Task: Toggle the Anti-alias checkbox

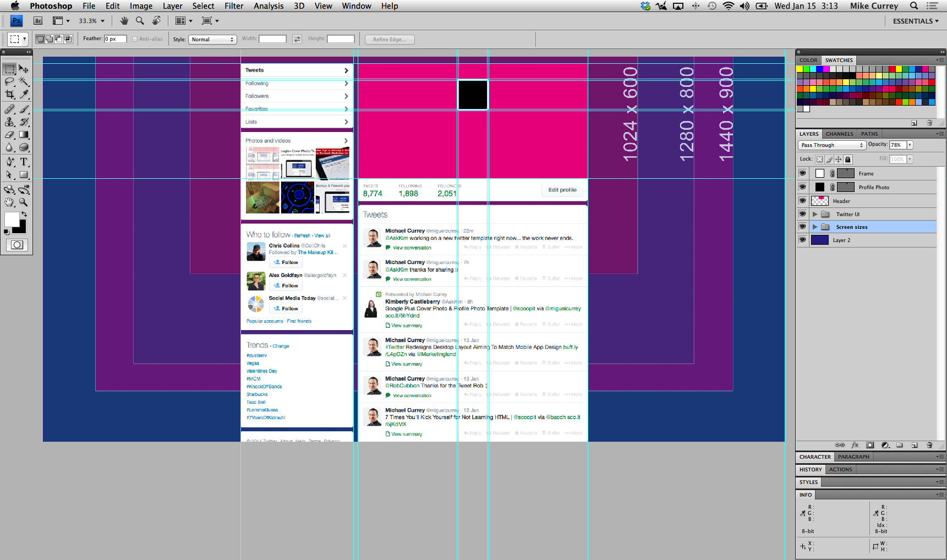Action: (x=135, y=39)
